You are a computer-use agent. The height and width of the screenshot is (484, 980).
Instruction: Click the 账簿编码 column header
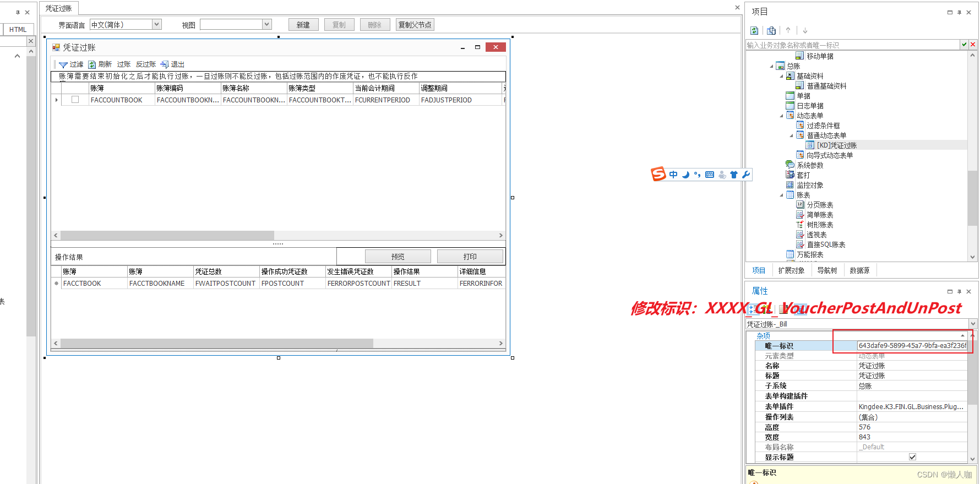pyautogui.click(x=188, y=88)
